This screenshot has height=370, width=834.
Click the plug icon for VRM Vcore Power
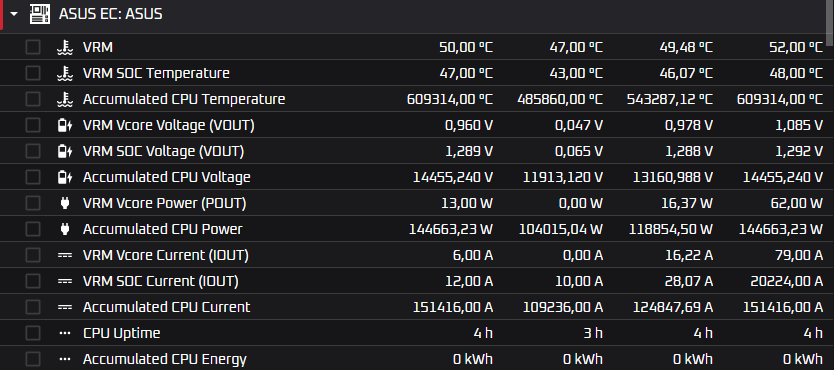[64, 203]
